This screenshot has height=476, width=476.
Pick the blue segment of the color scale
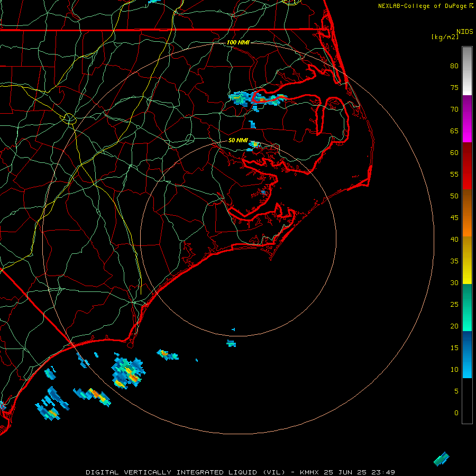click(467, 354)
